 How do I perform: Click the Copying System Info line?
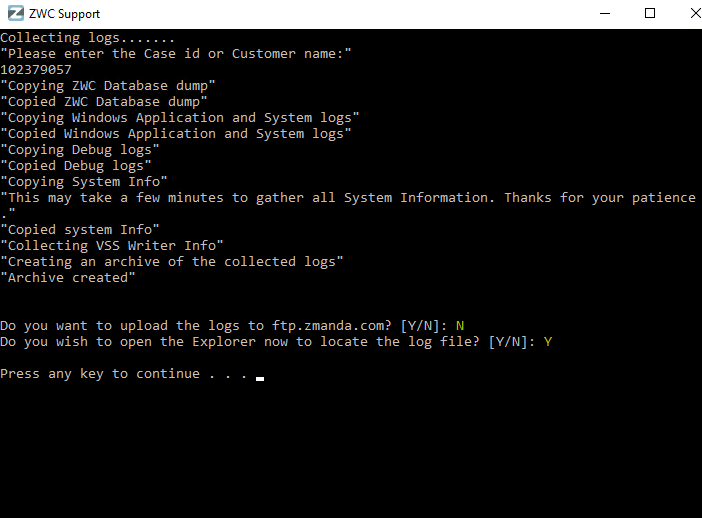[84, 182]
